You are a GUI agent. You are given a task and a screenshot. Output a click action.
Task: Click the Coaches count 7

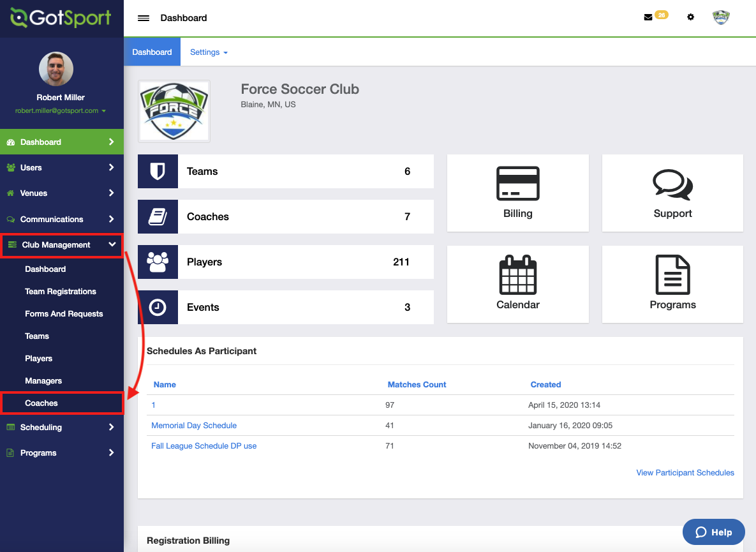(408, 216)
